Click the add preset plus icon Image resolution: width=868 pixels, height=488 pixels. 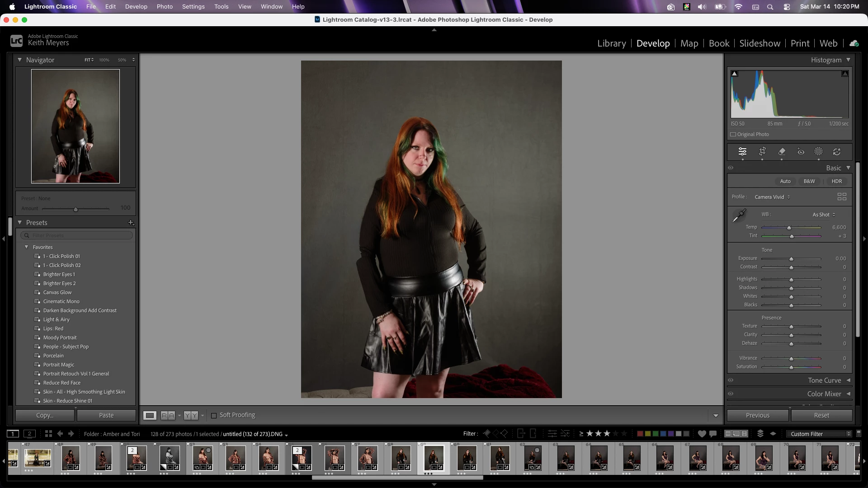[131, 223]
